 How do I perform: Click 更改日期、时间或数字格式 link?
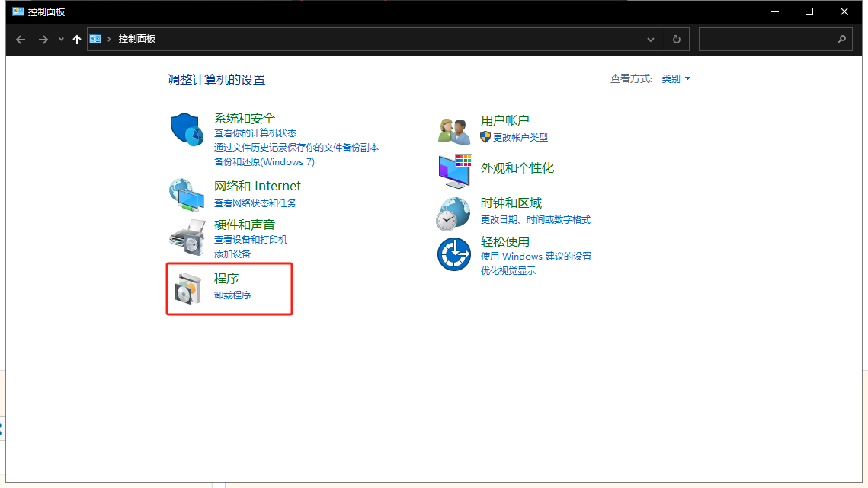click(x=535, y=220)
